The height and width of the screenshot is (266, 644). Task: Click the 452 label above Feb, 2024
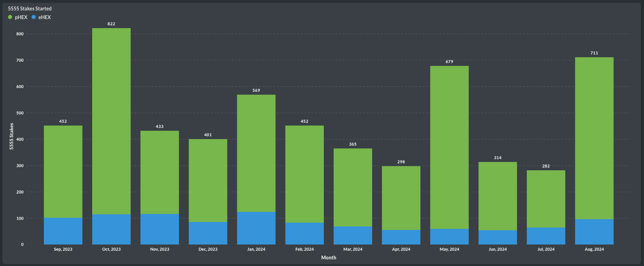tap(304, 121)
